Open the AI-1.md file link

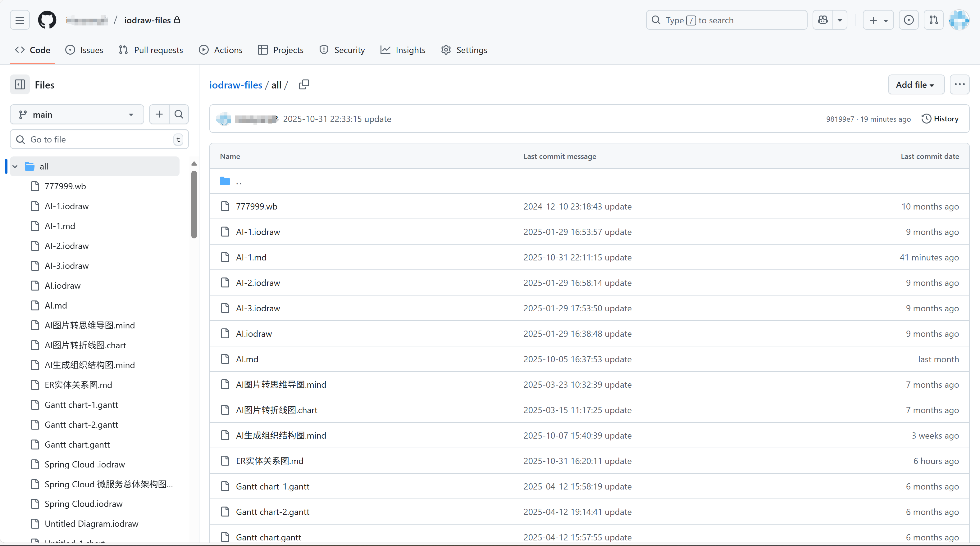coord(251,257)
